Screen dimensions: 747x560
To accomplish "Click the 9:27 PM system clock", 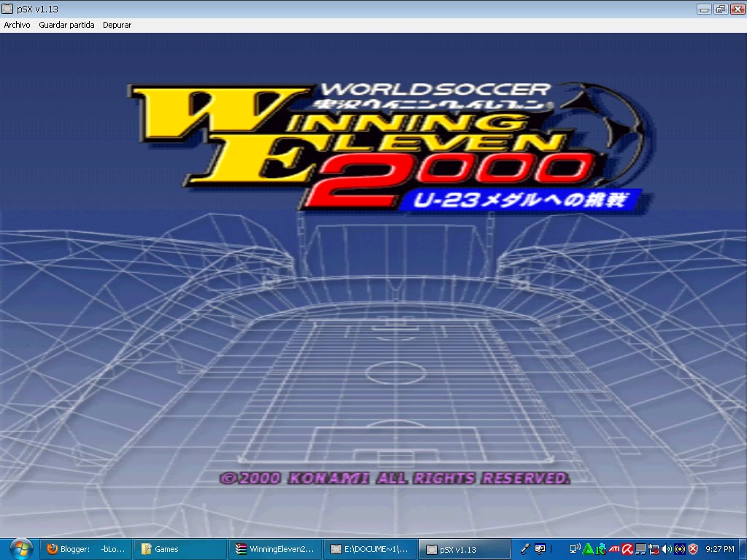I will pos(720,549).
